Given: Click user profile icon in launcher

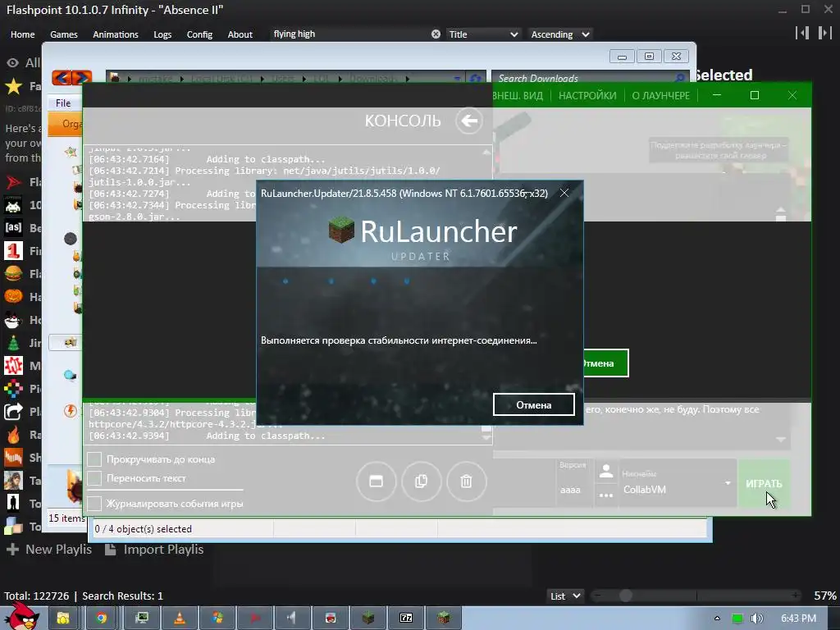Looking at the screenshot, I should point(606,471).
